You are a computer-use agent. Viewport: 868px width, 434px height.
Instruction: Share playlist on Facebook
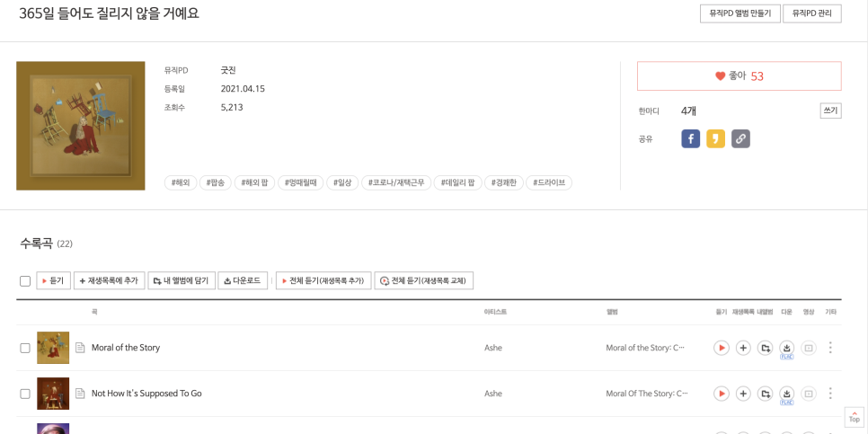click(x=691, y=138)
